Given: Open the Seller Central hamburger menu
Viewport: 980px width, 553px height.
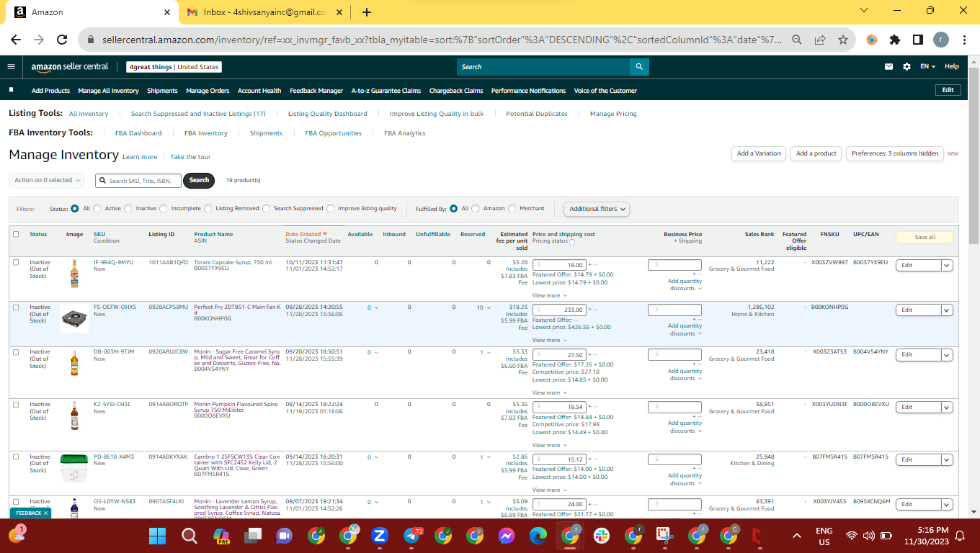Looking at the screenshot, I should pyautogui.click(x=11, y=67).
